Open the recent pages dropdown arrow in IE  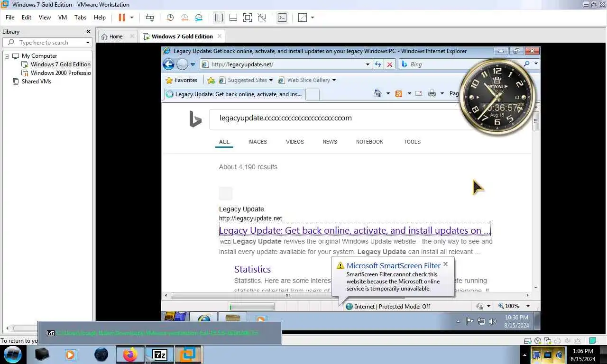coord(193,64)
